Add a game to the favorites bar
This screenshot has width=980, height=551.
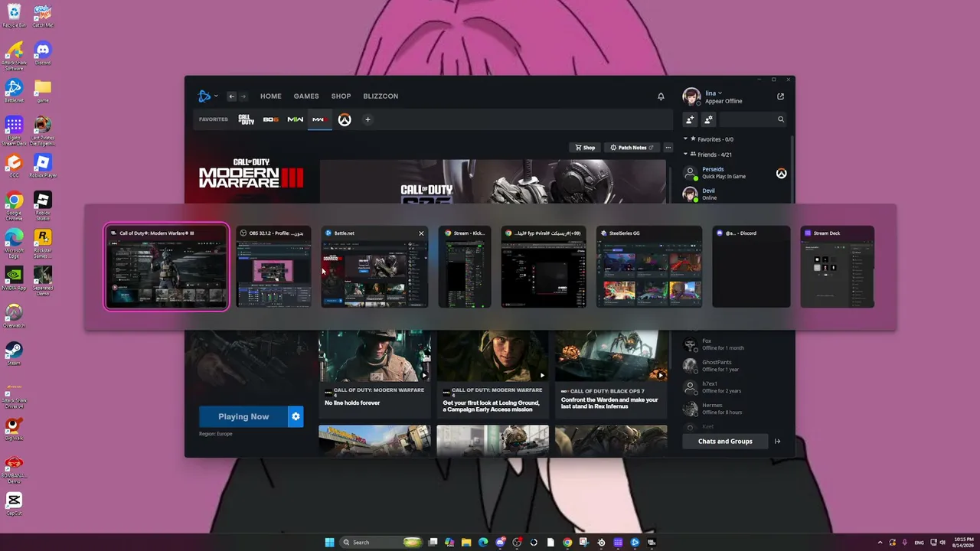(x=367, y=119)
